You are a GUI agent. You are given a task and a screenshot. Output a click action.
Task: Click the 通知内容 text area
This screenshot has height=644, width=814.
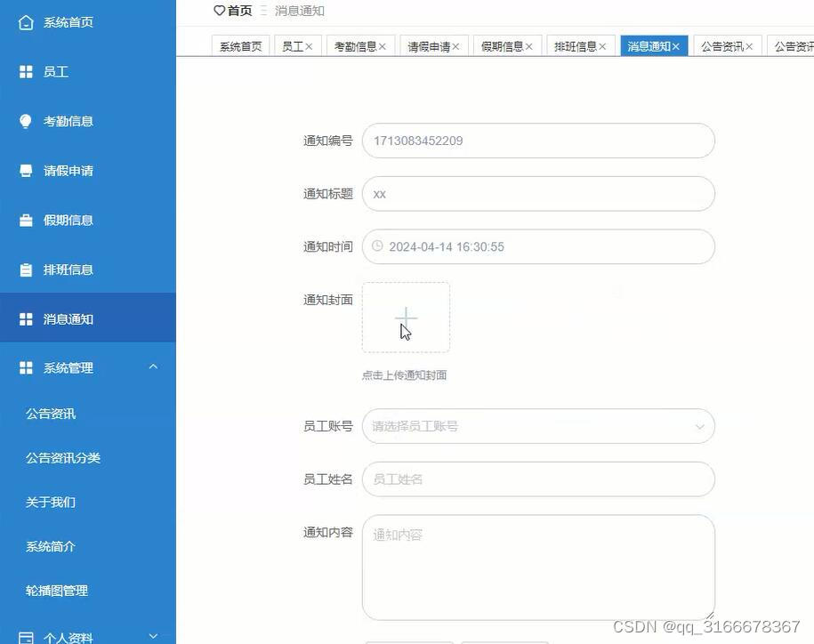(538, 568)
